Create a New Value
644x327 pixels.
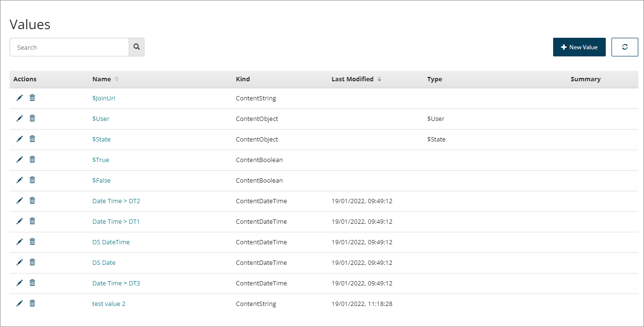click(x=579, y=47)
